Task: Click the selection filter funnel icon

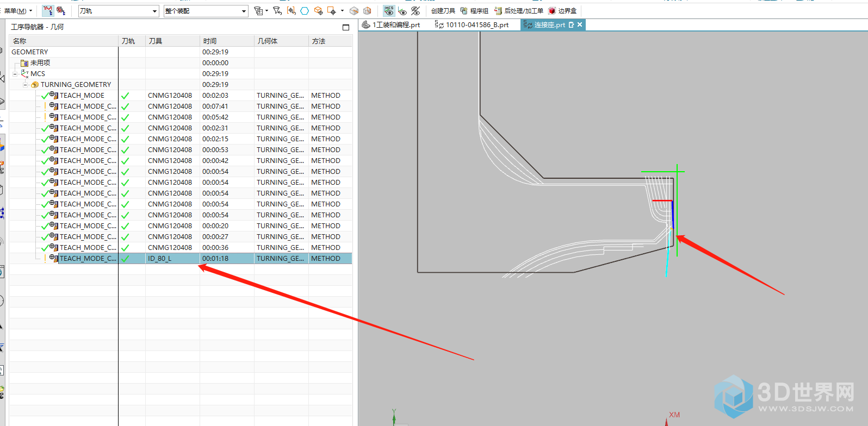Action: pyautogui.click(x=258, y=11)
